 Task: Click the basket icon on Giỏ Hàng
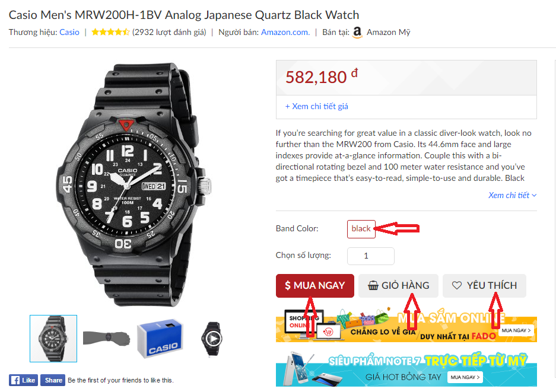pos(373,285)
